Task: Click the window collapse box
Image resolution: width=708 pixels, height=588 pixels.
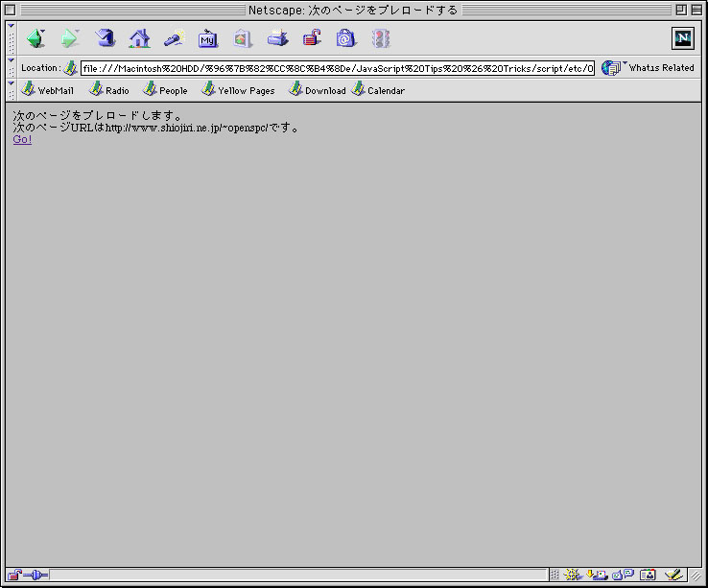Action: pyautogui.click(x=696, y=10)
